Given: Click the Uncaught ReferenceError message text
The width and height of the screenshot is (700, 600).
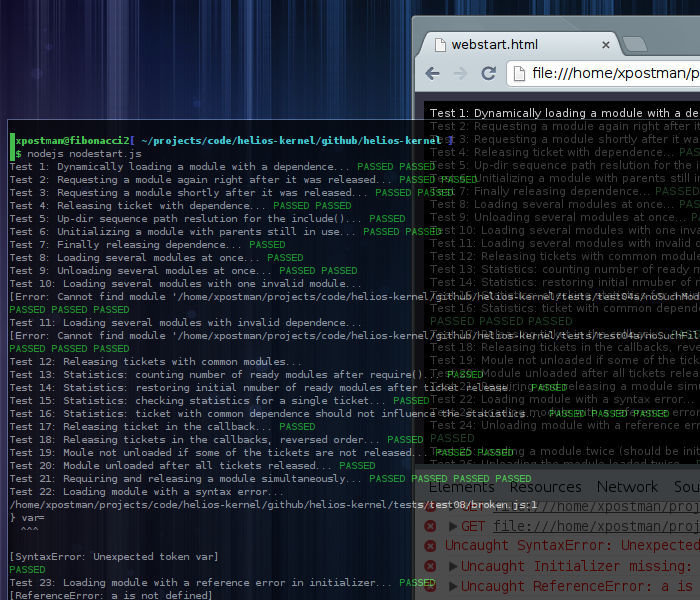Looking at the screenshot, I should point(580,586).
